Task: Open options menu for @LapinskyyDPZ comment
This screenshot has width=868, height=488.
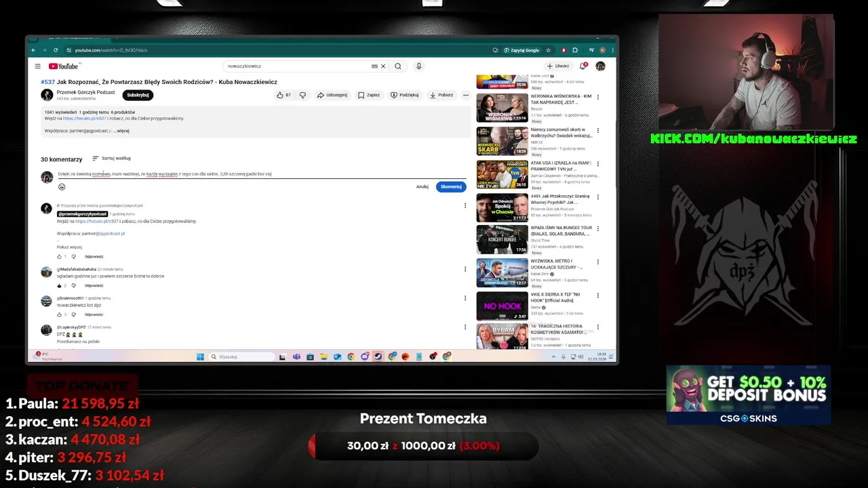Action: pyautogui.click(x=465, y=327)
